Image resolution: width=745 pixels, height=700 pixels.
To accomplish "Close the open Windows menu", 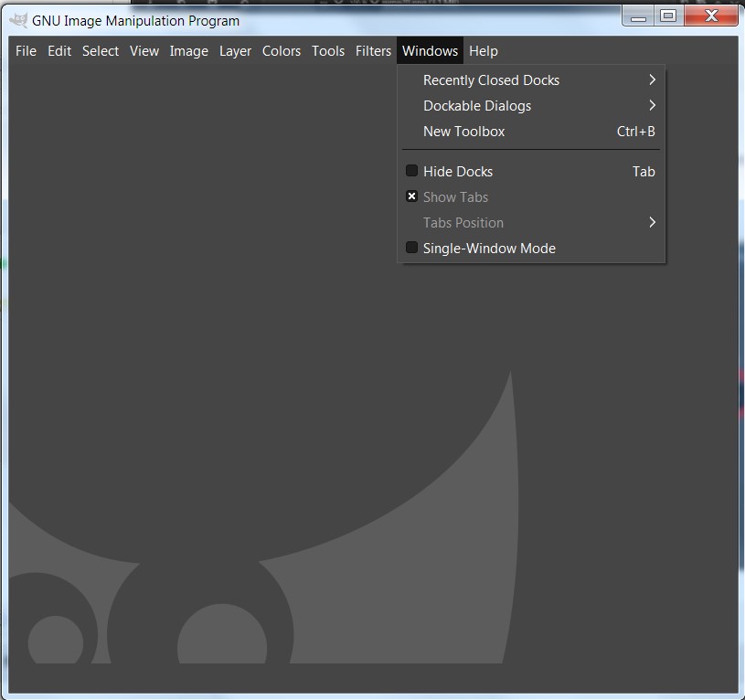I will [x=430, y=51].
